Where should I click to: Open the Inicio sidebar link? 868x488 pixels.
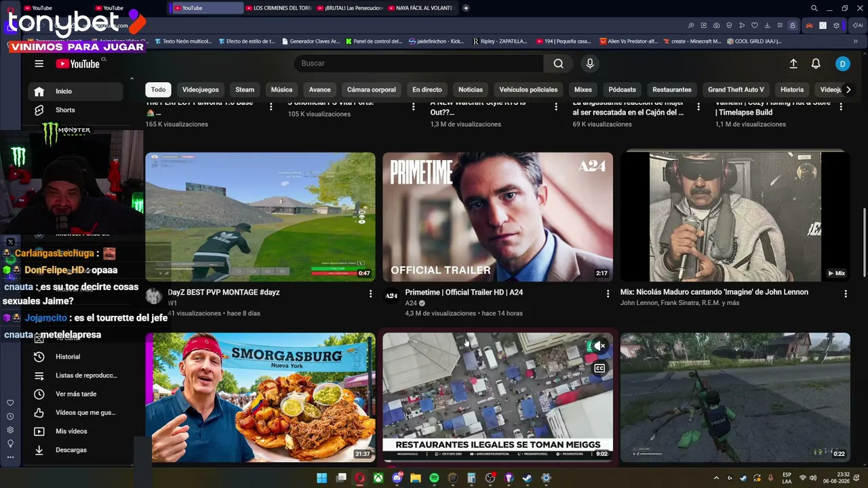pos(76,91)
